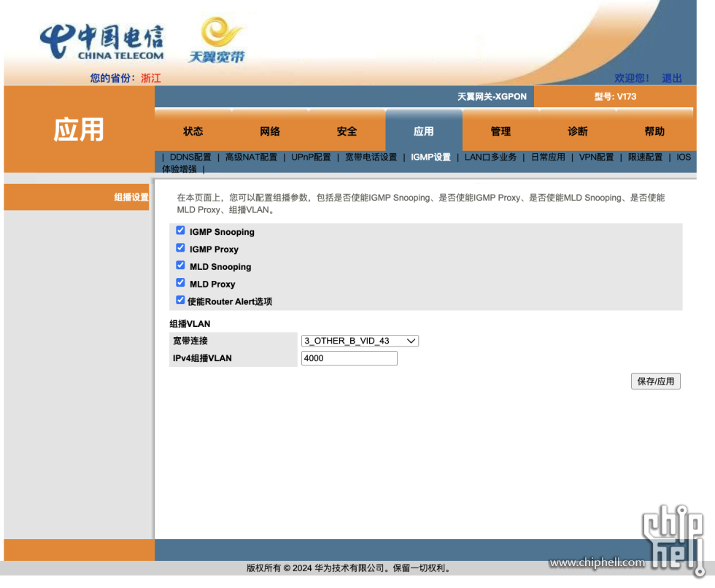Image resolution: width=715 pixels, height=588 pixels.
Task: Click the 宽带连接 row label
Action: 190,341
